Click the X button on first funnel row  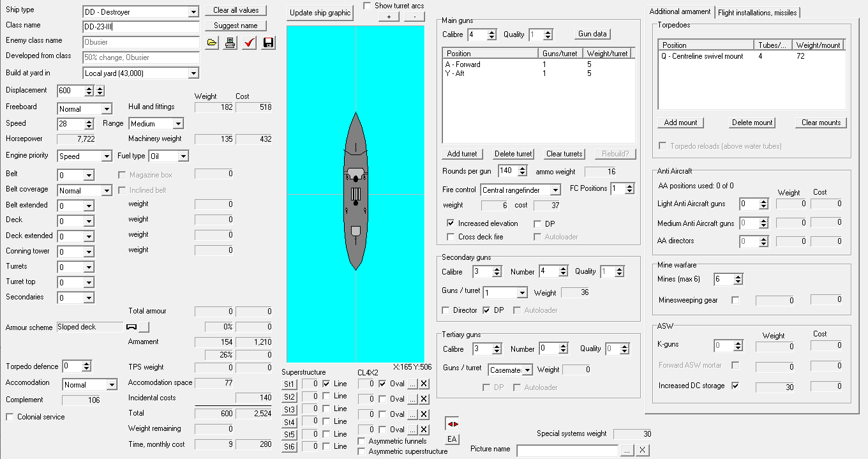pos(424,384)
